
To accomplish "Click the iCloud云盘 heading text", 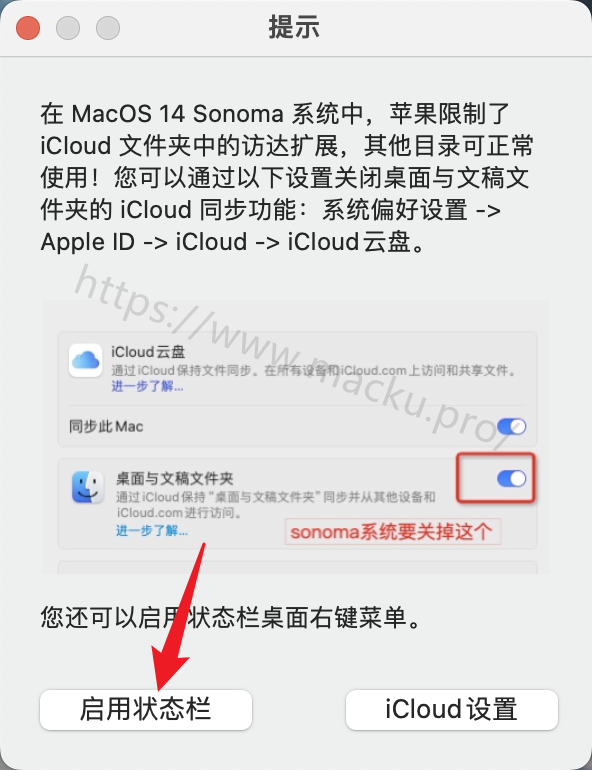I will [148, 352].
